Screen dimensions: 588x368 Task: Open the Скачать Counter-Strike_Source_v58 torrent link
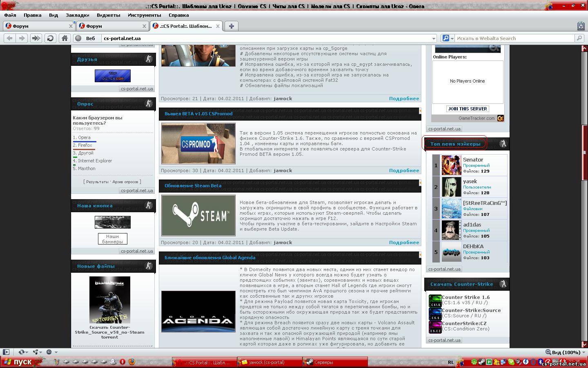click(x=109, y=332)
